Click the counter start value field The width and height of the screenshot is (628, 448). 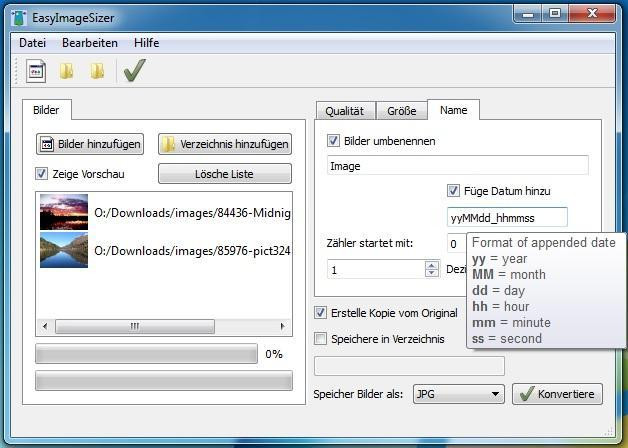click(376, 269)
